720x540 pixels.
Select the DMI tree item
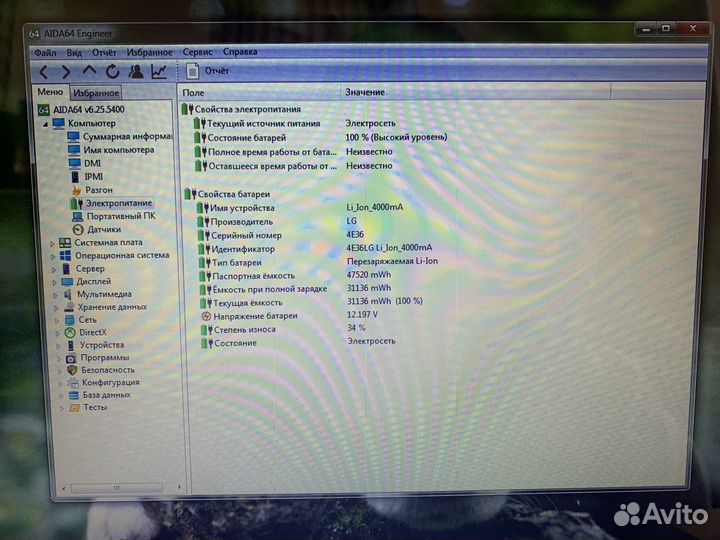[x=92, y=163]
